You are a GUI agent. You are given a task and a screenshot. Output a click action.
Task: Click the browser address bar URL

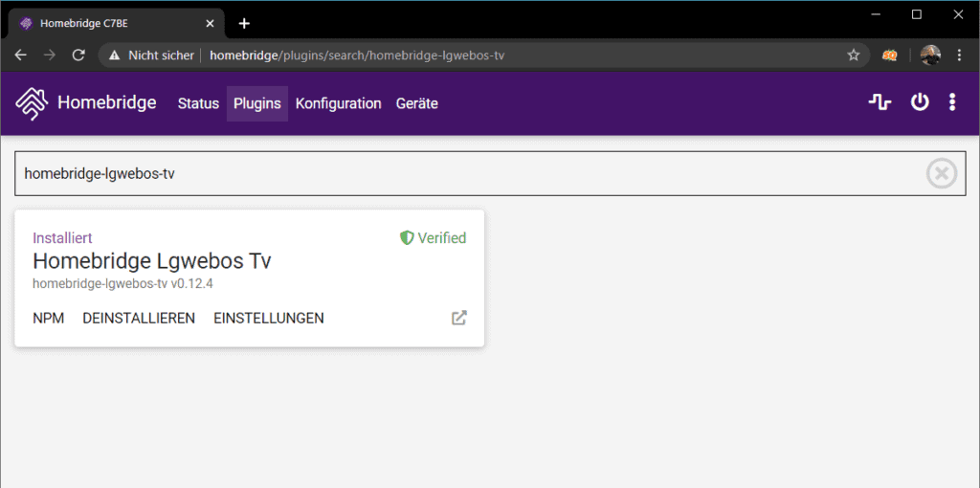357,55
